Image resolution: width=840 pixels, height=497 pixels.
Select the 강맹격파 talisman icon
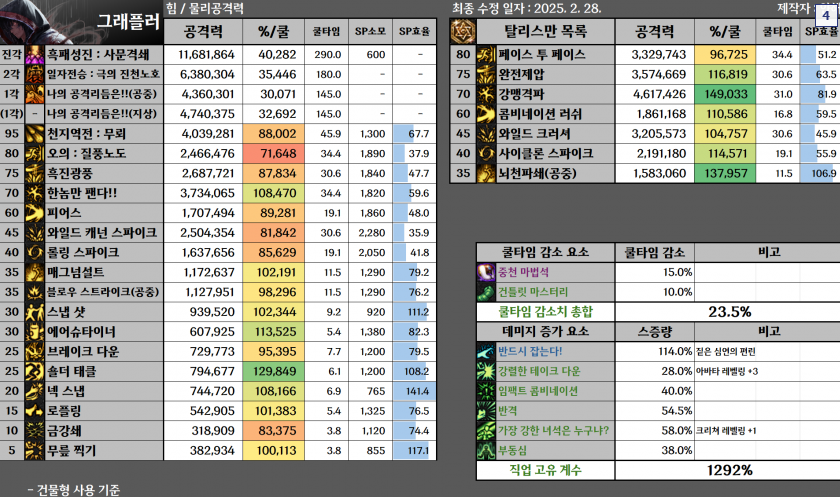[x=487, y=94]
